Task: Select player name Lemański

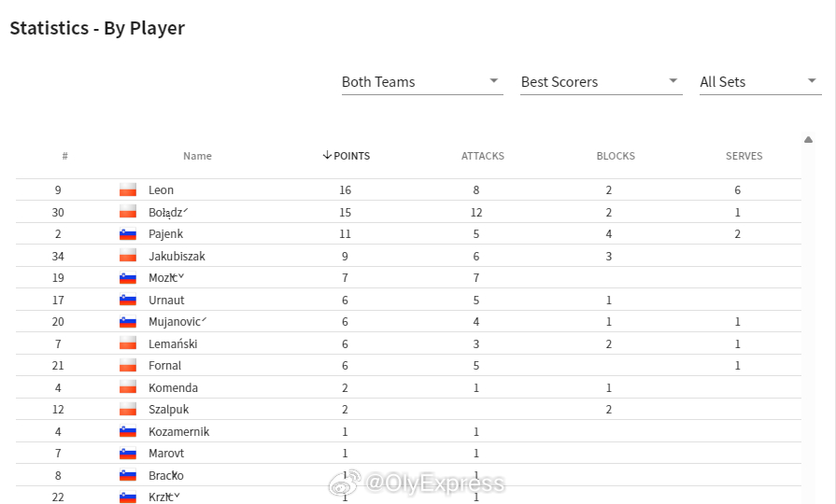Action: pos(173,343)
